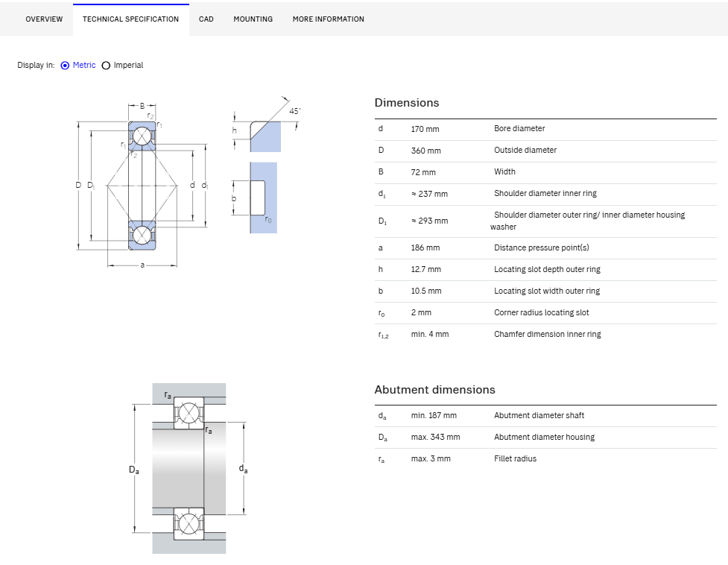The image size is (728, 565).
Task: Click the 'Width' description text
Action: tap(504, 171)
